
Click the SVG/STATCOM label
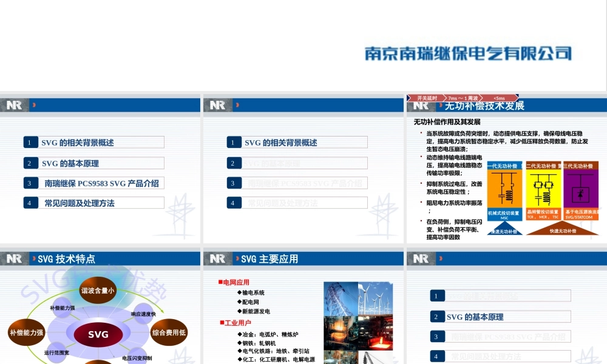click(x=581, y=214)
